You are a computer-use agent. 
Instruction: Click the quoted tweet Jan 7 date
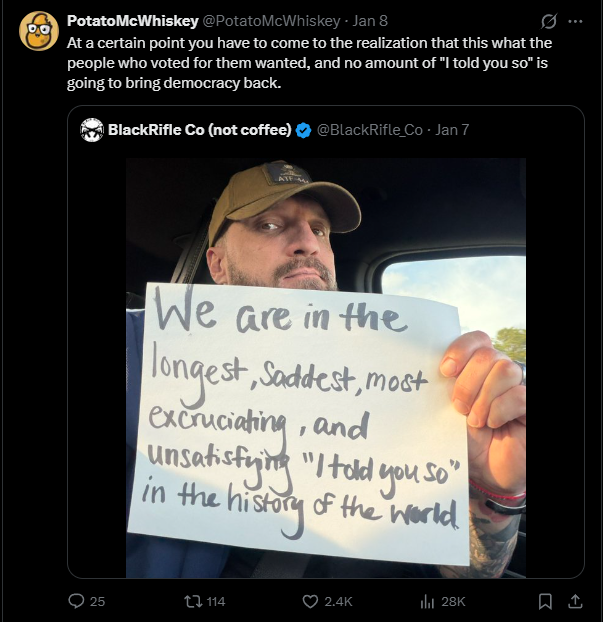pyautogui.click(x=452, y=130)
